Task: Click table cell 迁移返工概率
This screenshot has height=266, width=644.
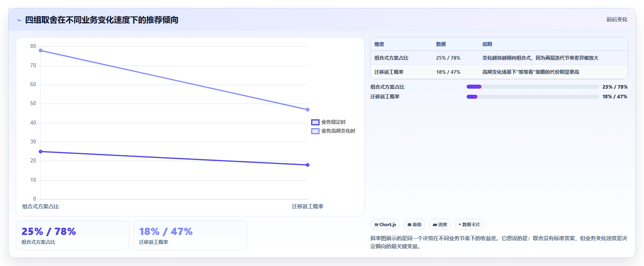Action: point(389,72)
